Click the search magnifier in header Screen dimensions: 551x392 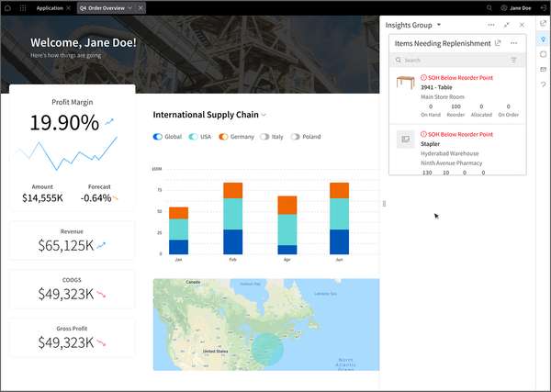(x=489, y=7)
